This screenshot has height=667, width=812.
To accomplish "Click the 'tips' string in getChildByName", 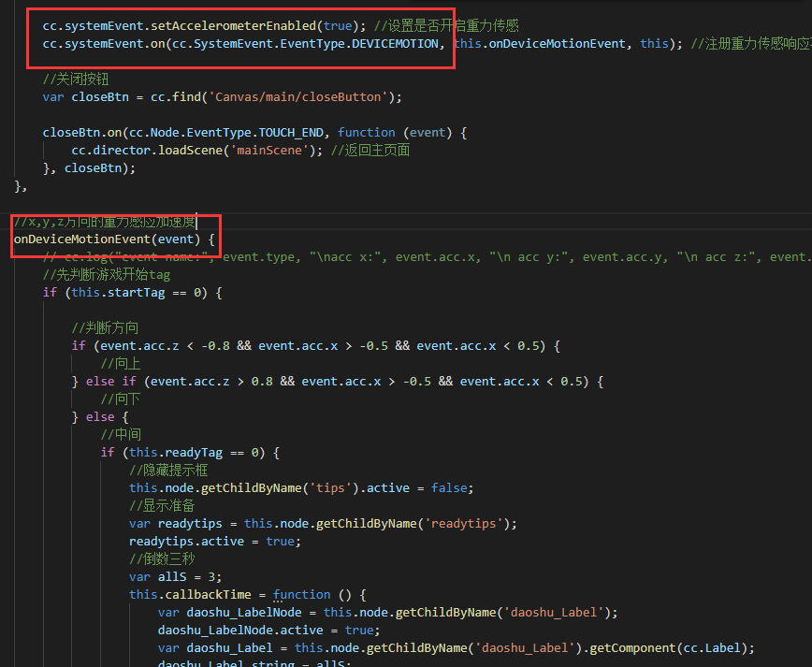I will click(x=330, y=488).
